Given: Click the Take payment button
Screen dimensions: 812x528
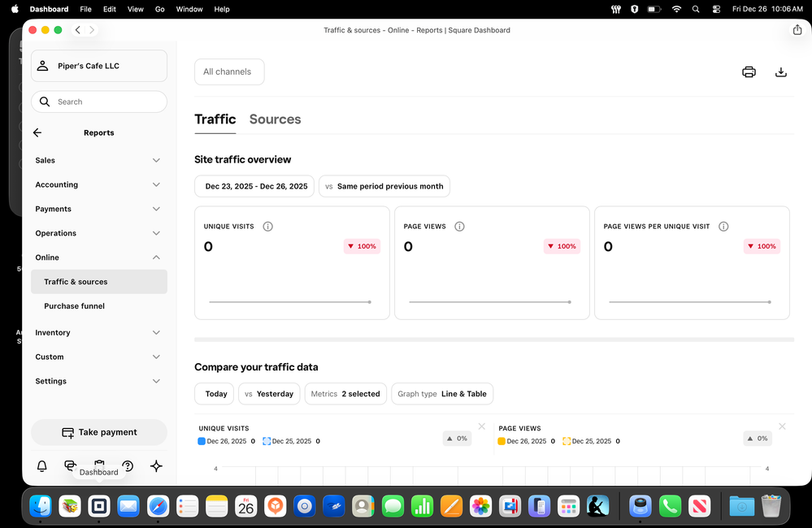Looking at the screenshot, I should tap(99, 432).
